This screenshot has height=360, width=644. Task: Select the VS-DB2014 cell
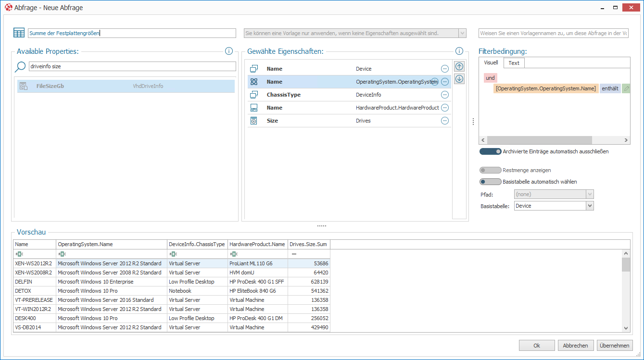[x=35, y=327]
